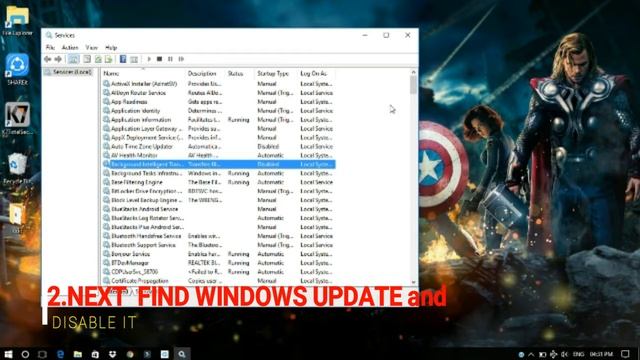Open the Action menu

coord(70,47)
